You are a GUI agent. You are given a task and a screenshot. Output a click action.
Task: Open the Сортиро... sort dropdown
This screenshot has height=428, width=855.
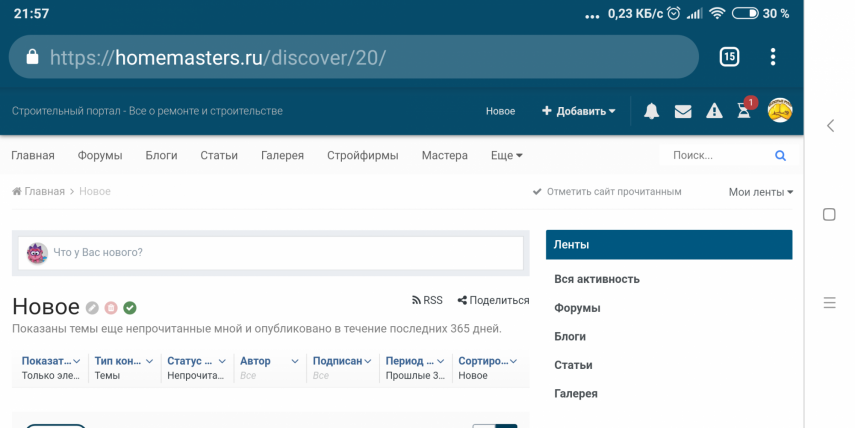(488, 367)
